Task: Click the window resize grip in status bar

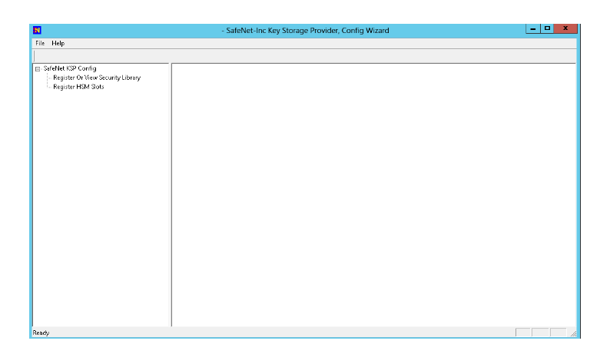Action: tap(573, 333)
